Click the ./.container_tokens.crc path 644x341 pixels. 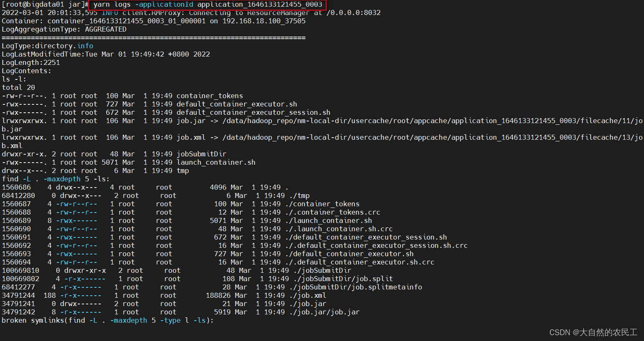pyautogui.click(x=333, y=213)
